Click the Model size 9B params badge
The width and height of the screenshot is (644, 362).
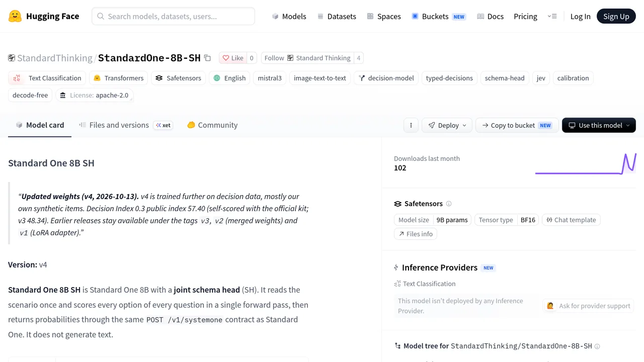[433, 220]
